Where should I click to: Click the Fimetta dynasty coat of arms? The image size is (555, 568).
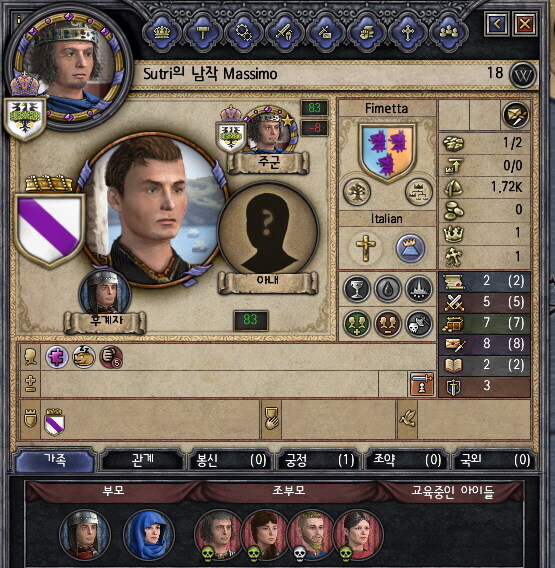387,152
